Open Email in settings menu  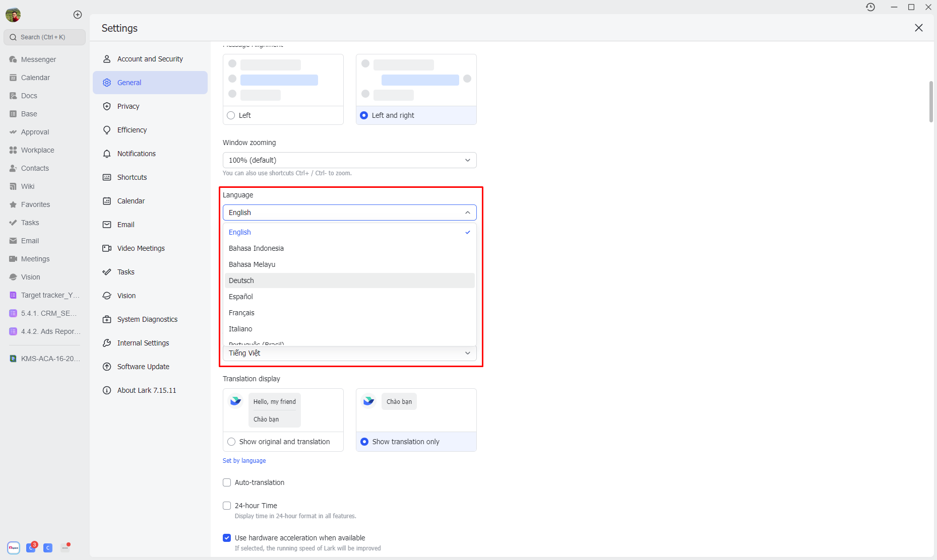(150, 225)
